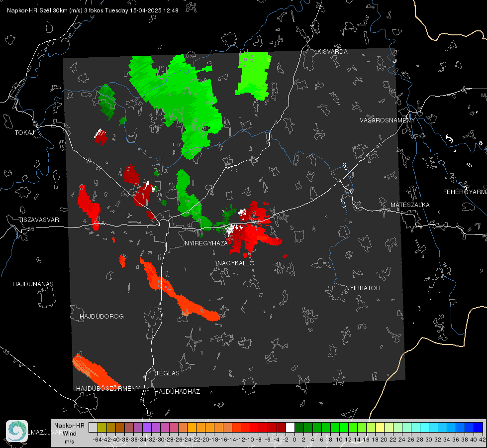487x448 pixels.
Task: Click the legend value label -64
Action: click(x=97, y=440)
